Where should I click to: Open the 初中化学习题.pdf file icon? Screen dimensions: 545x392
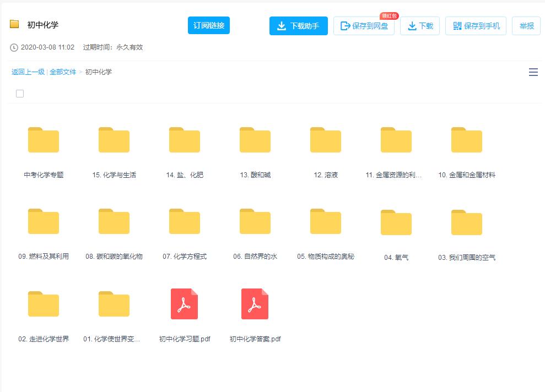tap(184, 303)
